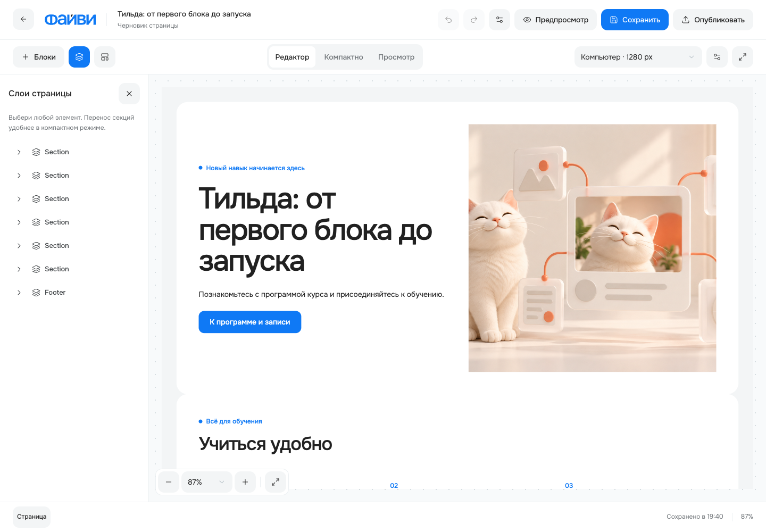Fit canvas using expand icon beside zoom
The width and height of the screenshot is (766, 532).
pyautogui.click(x=276, y=482)
